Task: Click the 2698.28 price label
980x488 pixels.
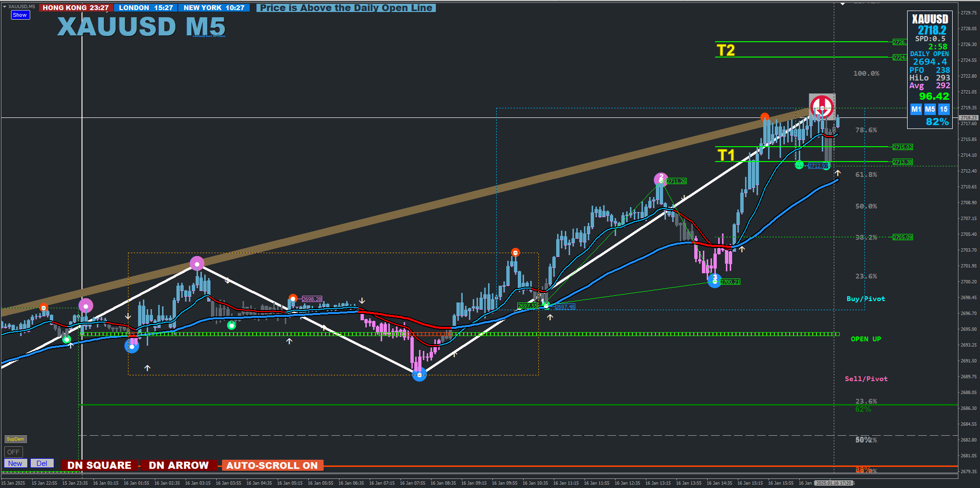Action: pos(312,299)
